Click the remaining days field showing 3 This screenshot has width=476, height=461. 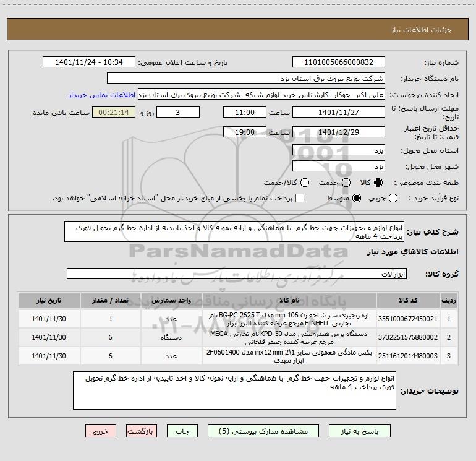[x=178, y=112]
